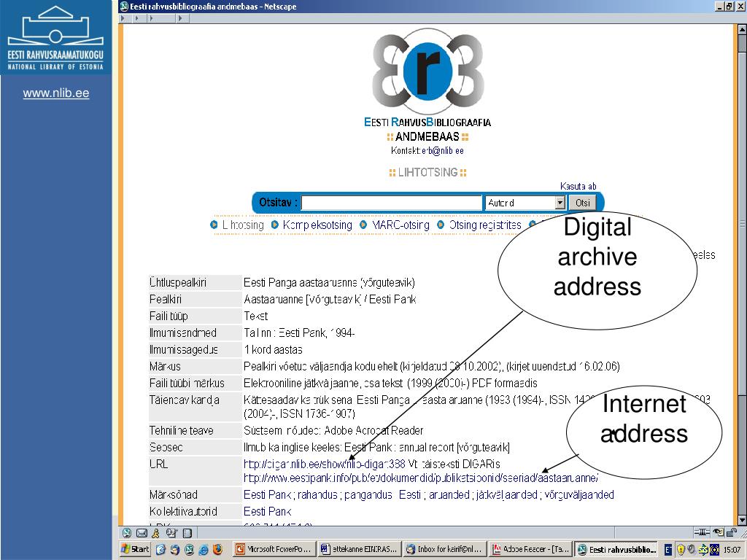Open the Autorid search-field dropdown
Screen dimensions: 747x560
(525, 203)
